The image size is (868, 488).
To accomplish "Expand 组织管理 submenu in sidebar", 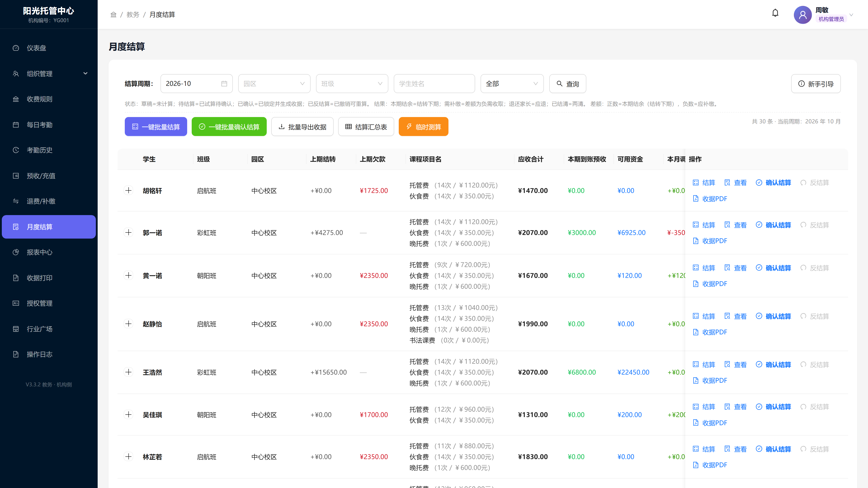I will pyautogui.click(x=49, y=73).
